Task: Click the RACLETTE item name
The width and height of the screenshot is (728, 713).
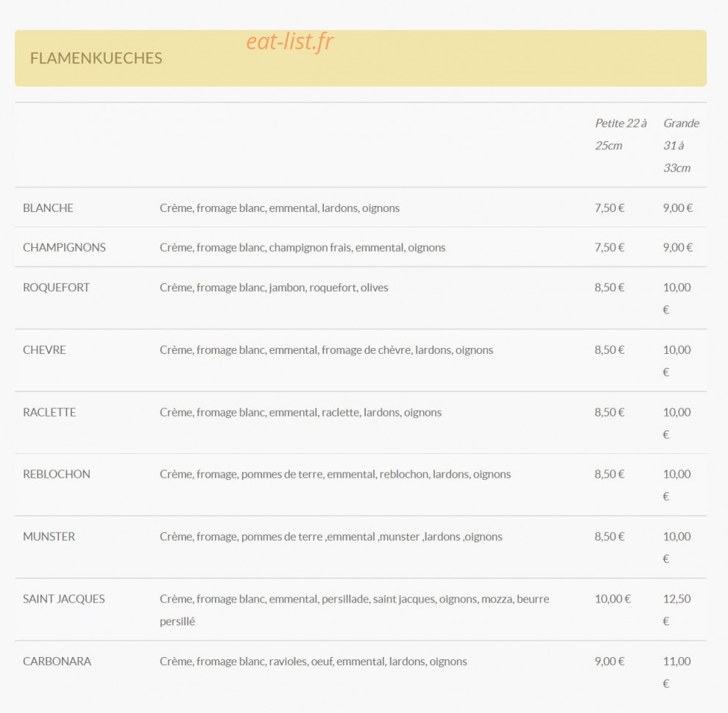Action: point(49,412)
